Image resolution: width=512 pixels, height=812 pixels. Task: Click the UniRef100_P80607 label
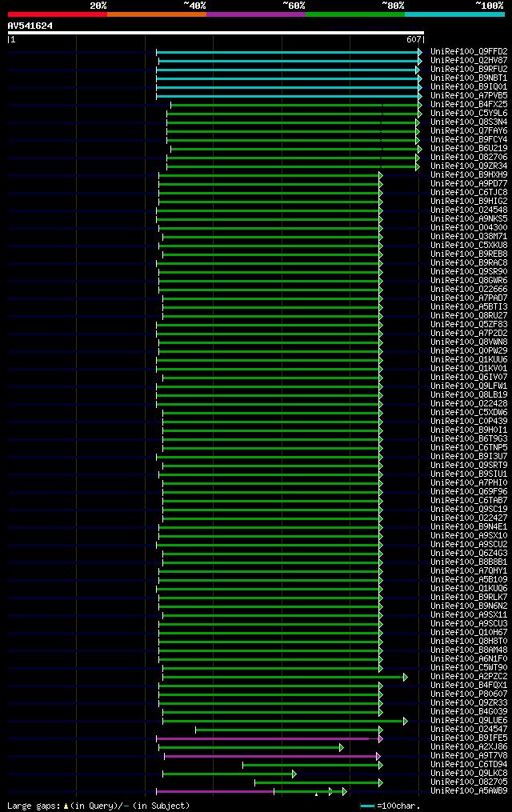(x=469, y=694)
